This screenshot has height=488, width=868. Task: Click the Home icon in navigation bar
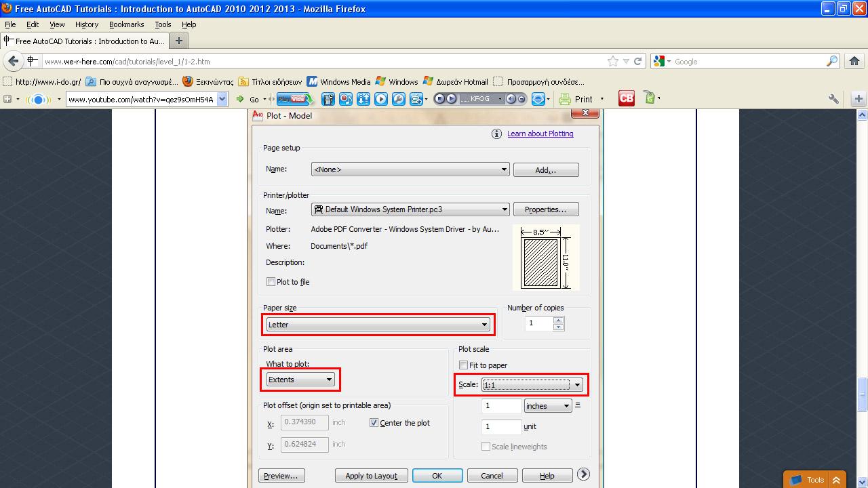pos(854,61)
